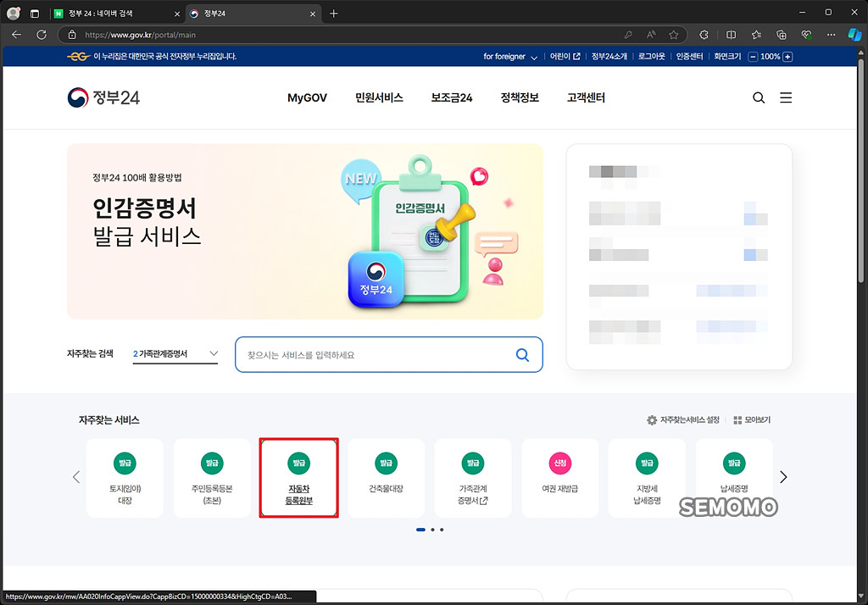Open the 인증센터 link
Viewport: 868px width, 605px height.
689,57
